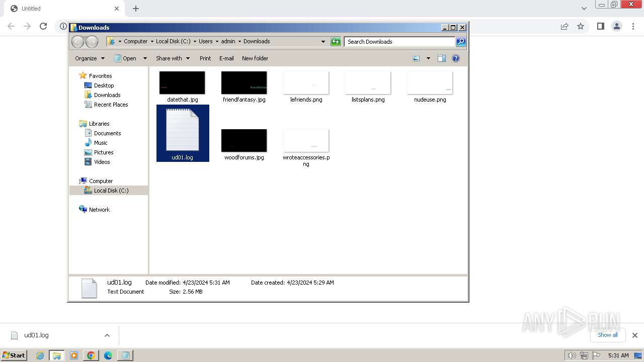
Task: Click the Search Downloads input field
Action: coord(400,42)
